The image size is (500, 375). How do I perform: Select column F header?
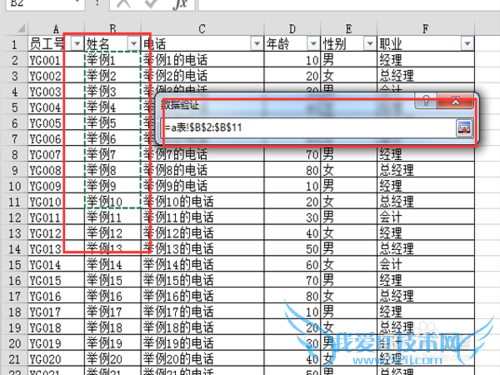pos(426,29)
